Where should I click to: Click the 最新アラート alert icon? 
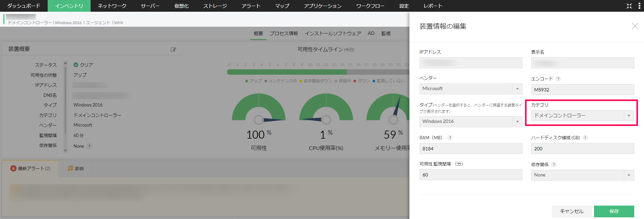click(x=13, y=168)
